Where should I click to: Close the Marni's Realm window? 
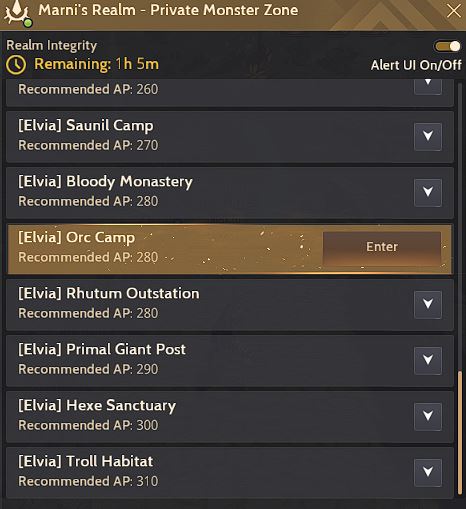pyautogui.click(x=453, y=11)
